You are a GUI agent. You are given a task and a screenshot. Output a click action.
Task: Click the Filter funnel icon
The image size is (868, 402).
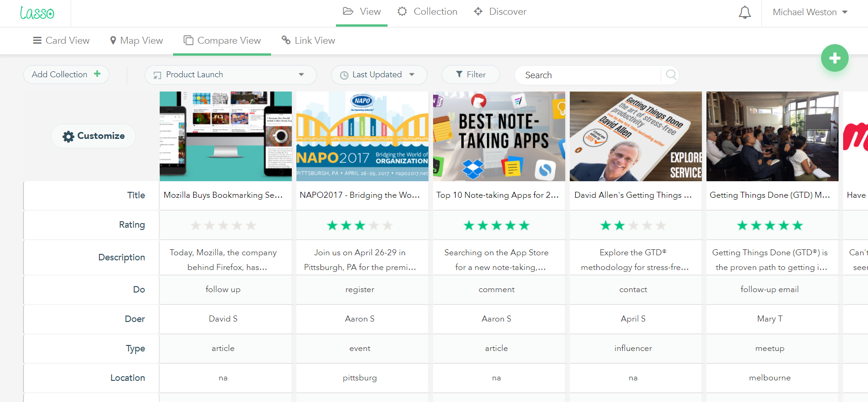[459, 75]
